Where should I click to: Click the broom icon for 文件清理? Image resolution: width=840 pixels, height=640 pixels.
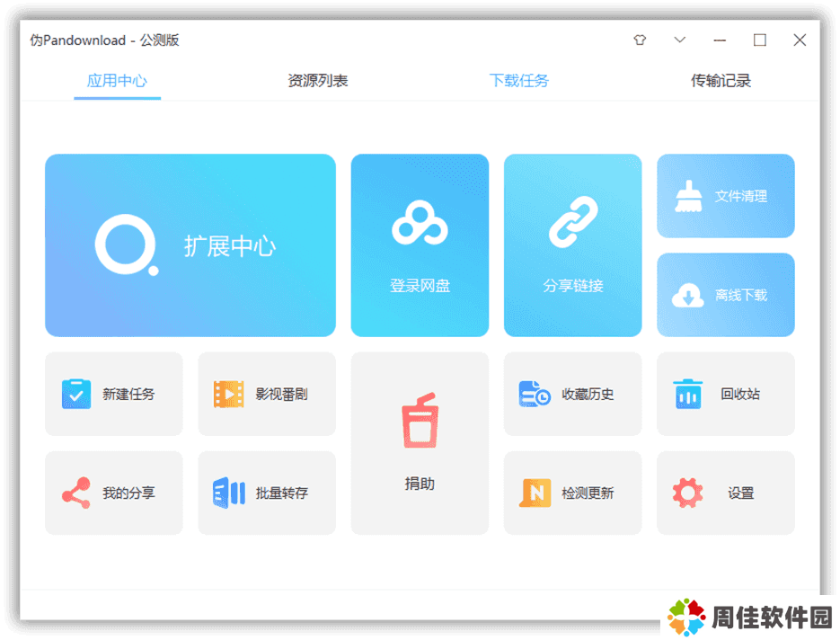(x=688, y=196)
